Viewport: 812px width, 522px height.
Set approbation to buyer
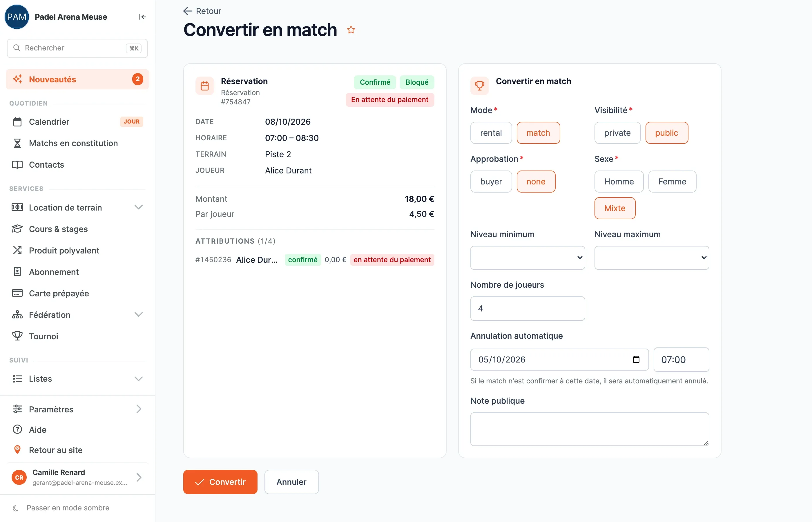pyautogui.click(x=491, y=182)
